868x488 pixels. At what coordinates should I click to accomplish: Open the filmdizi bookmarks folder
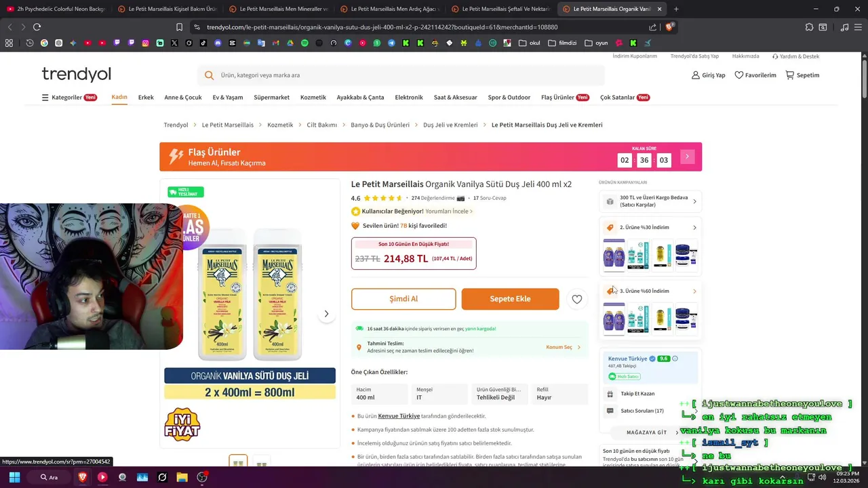(562, 43)
